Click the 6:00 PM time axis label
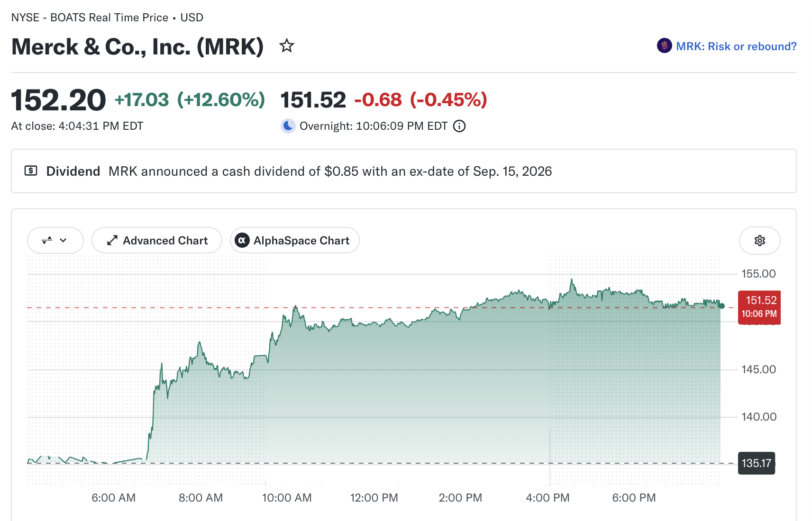The width and height of the screenshot is (812, 521). pyautogui.click(x=634, y=498)
